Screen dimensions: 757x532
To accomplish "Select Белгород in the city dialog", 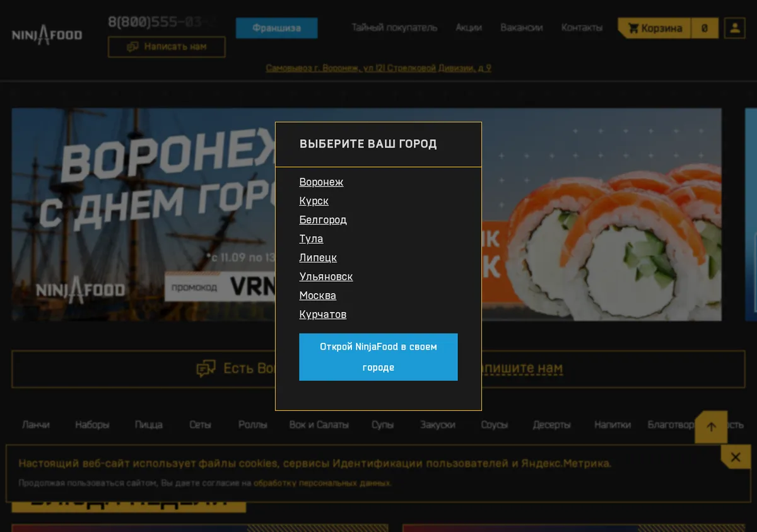I will tap(323, 220).
